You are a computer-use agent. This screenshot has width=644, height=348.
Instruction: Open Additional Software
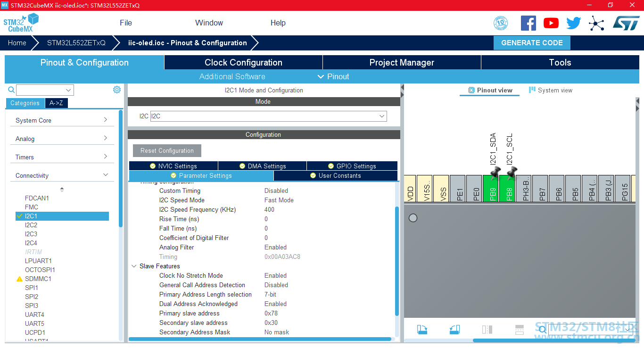coord(232,76)
